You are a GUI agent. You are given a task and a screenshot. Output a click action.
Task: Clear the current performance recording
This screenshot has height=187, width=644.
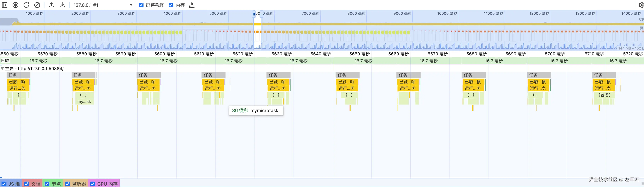(37, 5)
